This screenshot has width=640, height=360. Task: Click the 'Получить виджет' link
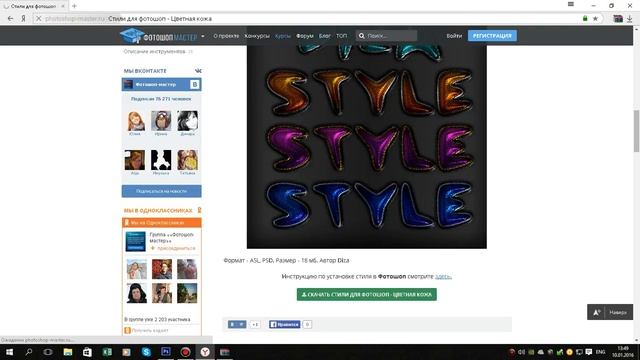point(150,330)
